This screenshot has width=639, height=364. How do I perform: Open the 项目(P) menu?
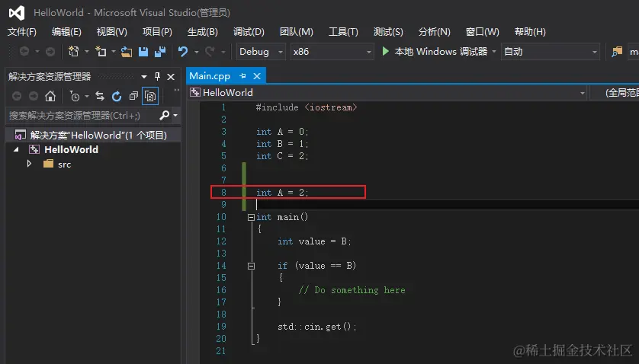pyautogui.click(x=157, y=32)
